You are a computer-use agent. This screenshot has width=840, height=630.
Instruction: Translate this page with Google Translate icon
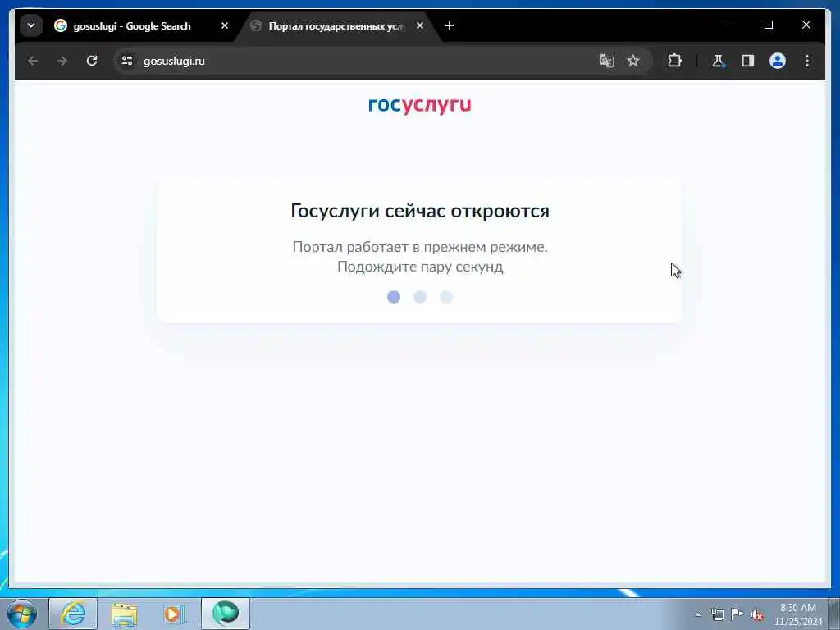tap(606, 61)
